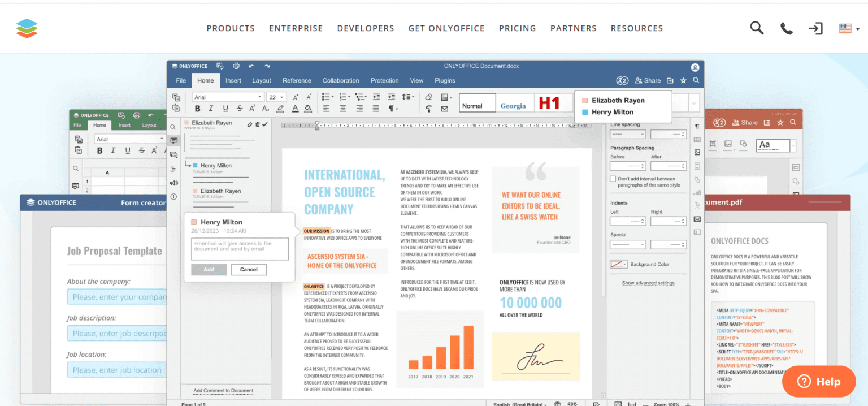Click the Show advanced settings link
The height and width of the screenshot is (406, 868).
(x=647, y=283)
